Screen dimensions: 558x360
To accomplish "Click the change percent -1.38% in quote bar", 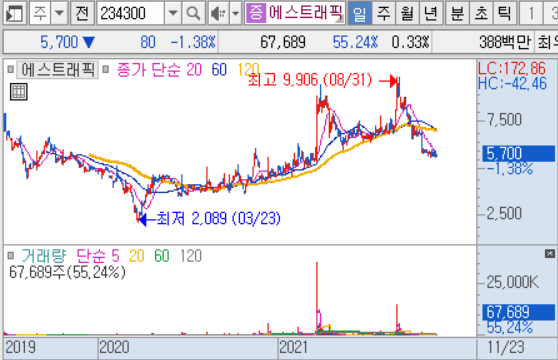I will tap(193, 42).
